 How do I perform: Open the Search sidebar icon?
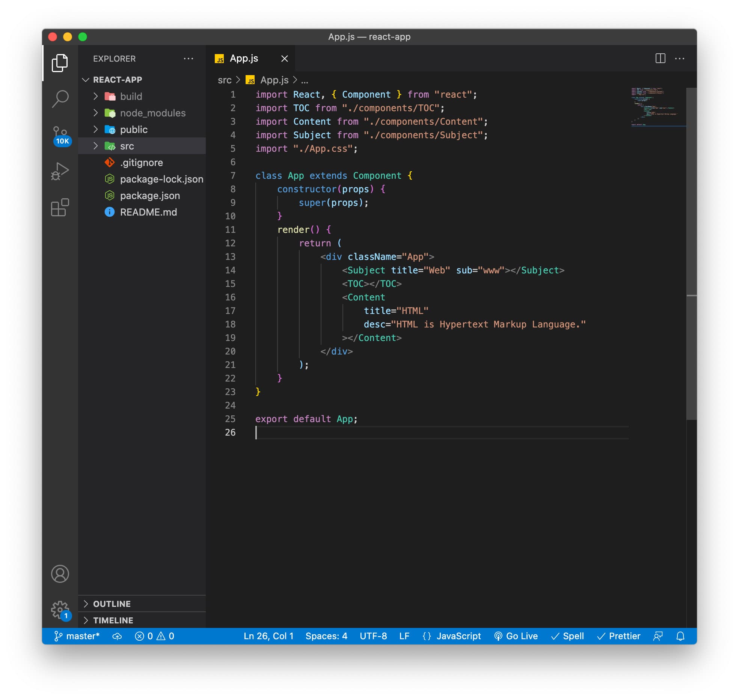pyautogui.click(x=60, y=98)
